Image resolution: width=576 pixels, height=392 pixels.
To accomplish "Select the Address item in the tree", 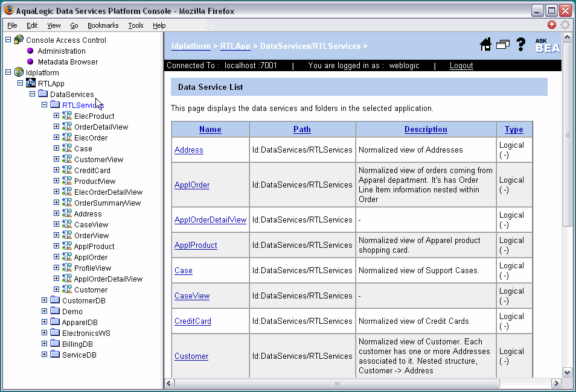I will point(88,213).
